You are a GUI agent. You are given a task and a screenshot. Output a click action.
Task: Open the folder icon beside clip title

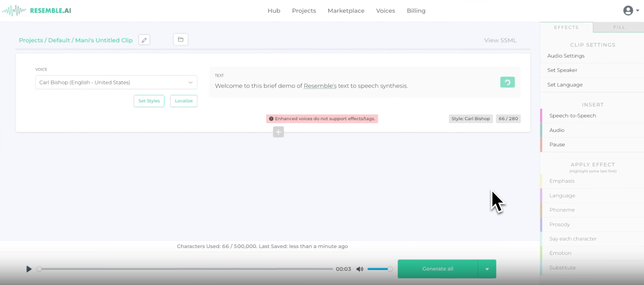181,39
